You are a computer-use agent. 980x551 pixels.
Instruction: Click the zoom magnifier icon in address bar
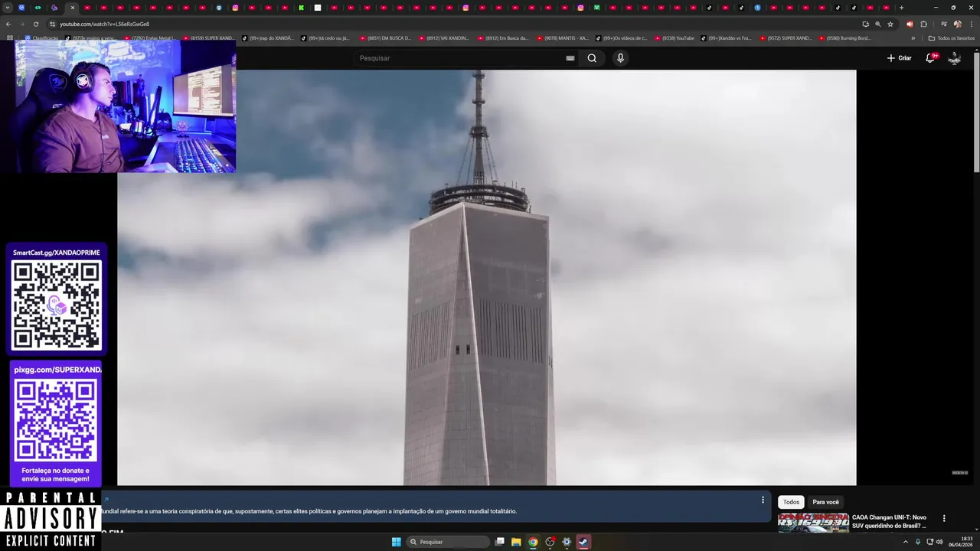[877, 24]
